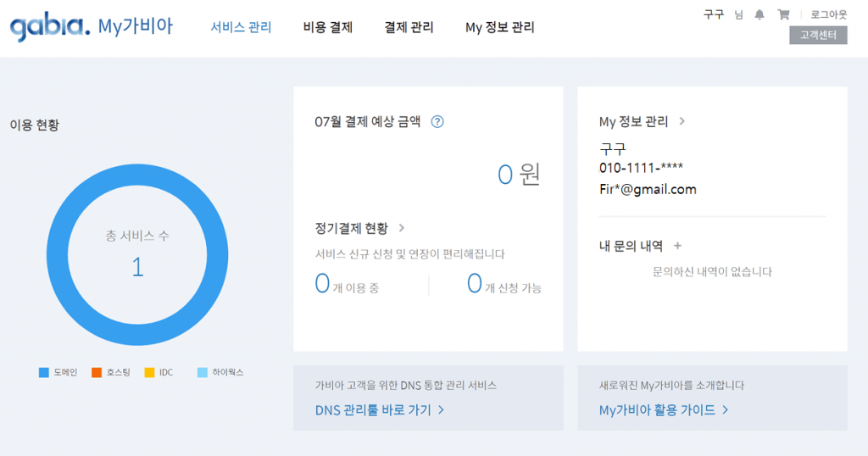868x456 pixels.
Task: Click the plus icon next to 내 문의 내역
Action: [x=677, y=246]
